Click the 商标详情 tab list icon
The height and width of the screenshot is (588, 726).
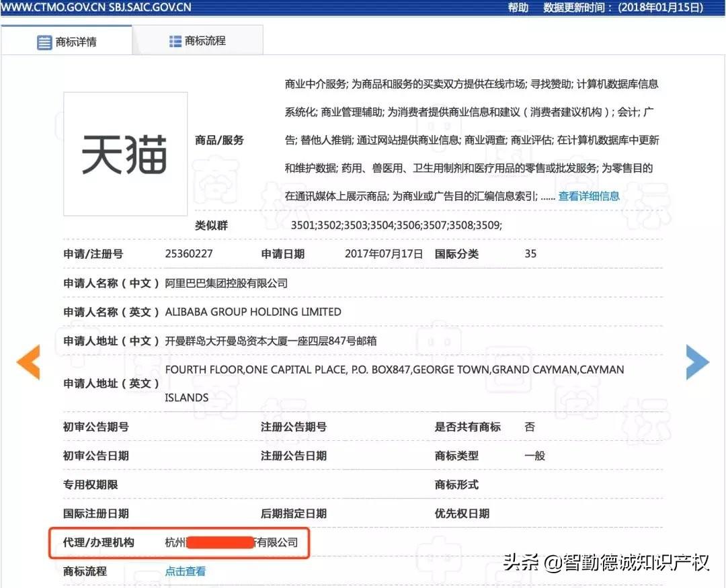coord(44,42)
